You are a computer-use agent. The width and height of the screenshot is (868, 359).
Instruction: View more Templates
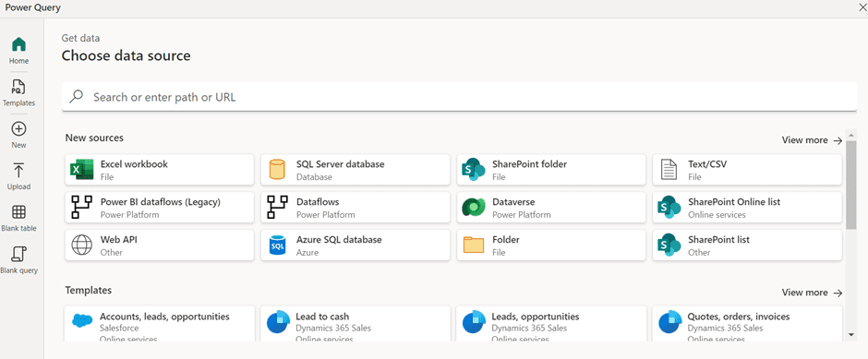[x=812, y=292]
